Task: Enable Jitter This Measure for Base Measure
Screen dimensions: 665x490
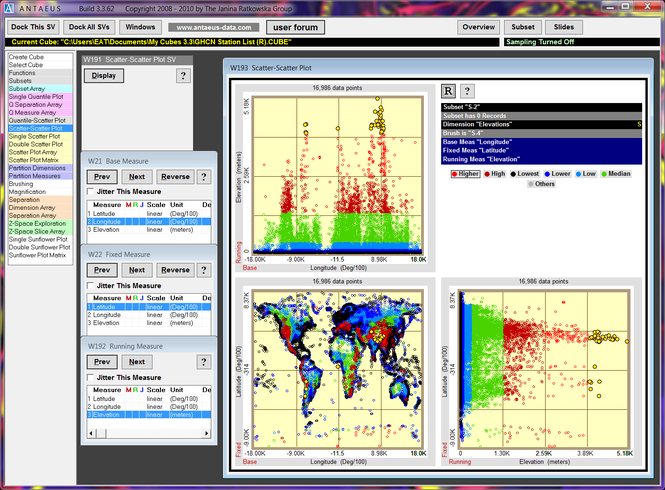Action: click(90, 191)
